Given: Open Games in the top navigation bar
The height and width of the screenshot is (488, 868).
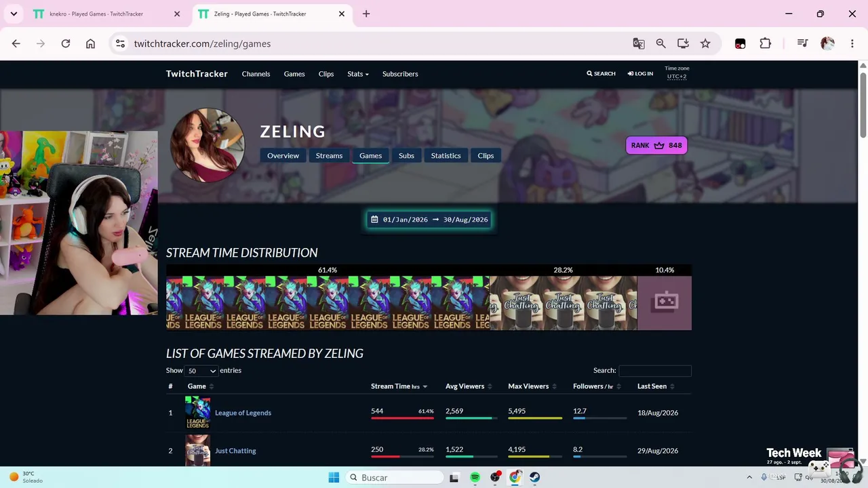Looking at the screenshot, I should (294, 74).
